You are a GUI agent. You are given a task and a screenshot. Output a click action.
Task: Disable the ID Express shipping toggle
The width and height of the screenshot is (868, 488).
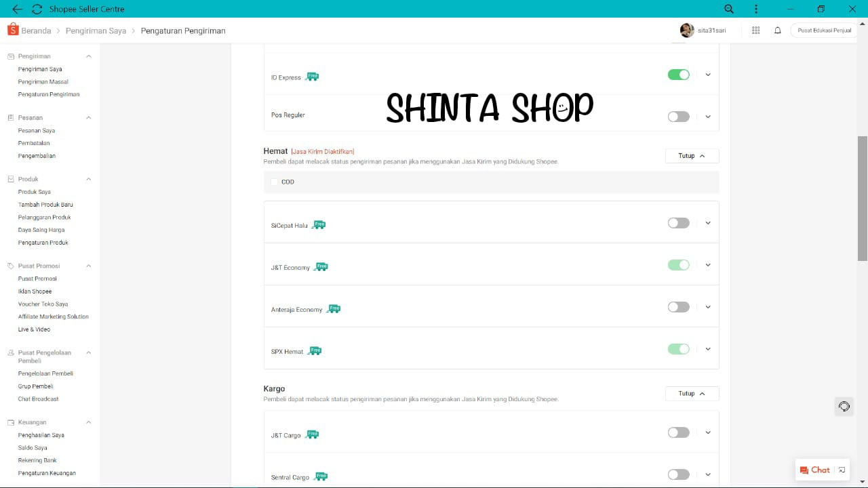coord(679,75)
